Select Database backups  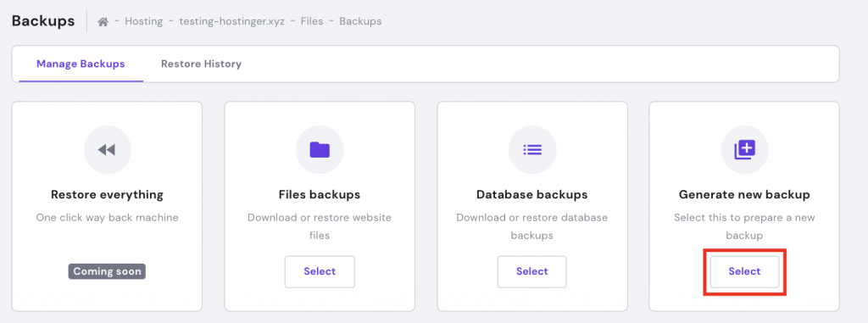pos(532,271)
